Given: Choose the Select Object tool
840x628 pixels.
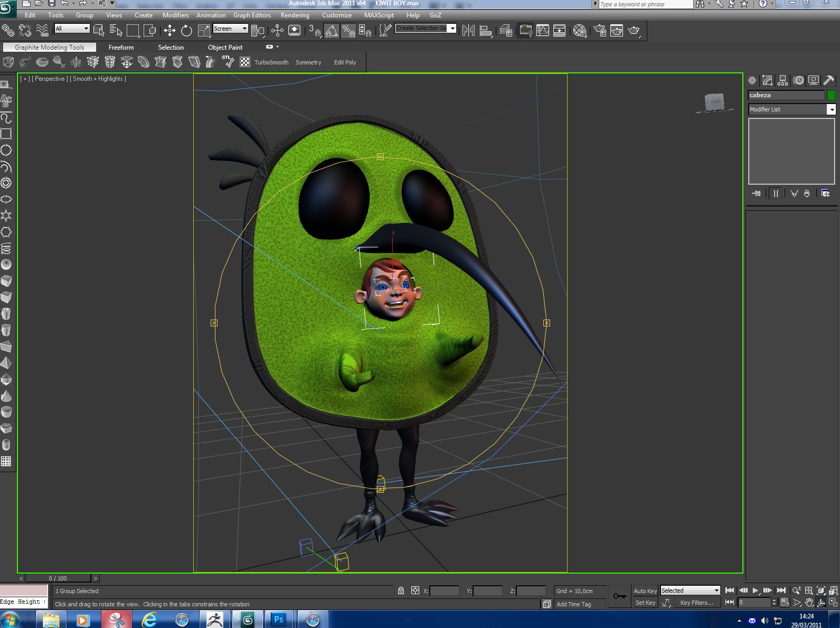Looking at the screenshot, I should click(x=99, y=31).
